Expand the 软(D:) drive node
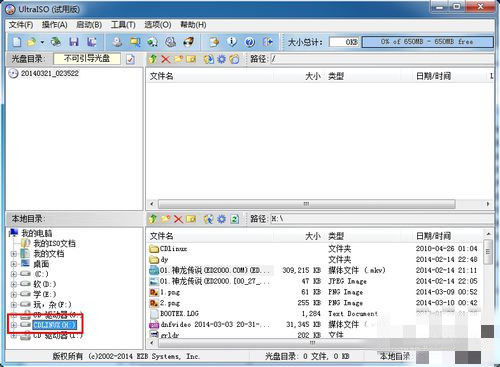 click(14, 284)
